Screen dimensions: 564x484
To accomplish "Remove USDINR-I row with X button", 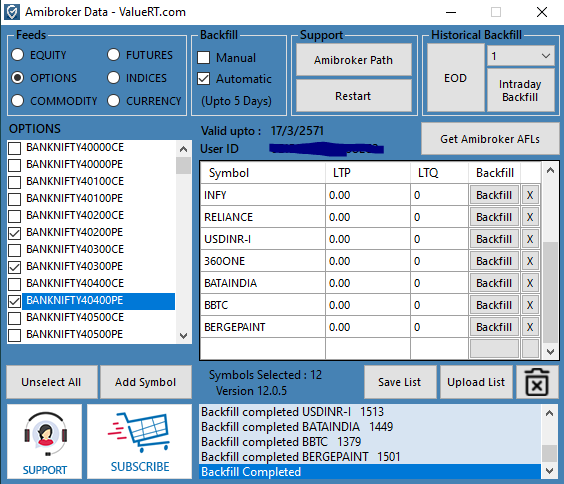I will point(530,239).
